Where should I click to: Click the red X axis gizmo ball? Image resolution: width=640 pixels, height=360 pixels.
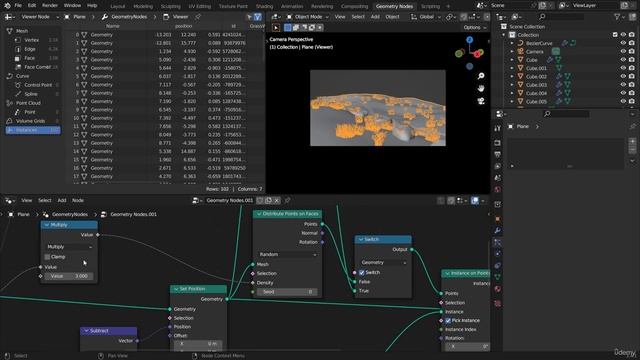click(477, 54)
